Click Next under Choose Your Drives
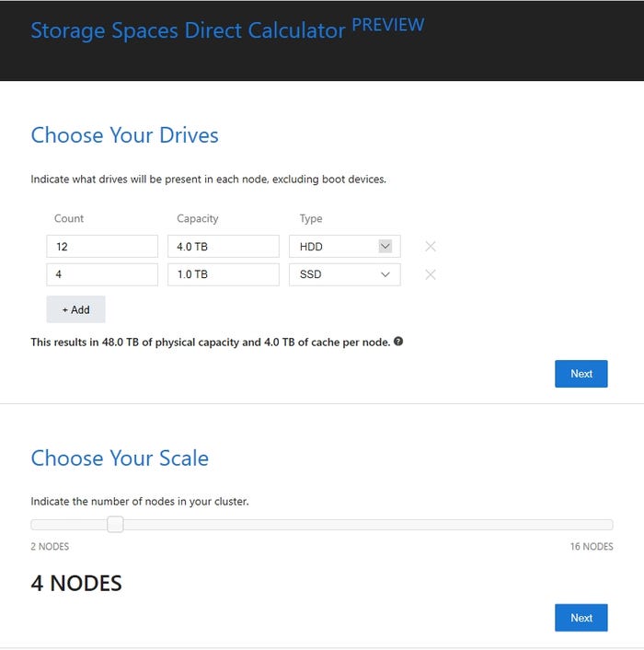This screenshot has height=650, width=644. 581,374
